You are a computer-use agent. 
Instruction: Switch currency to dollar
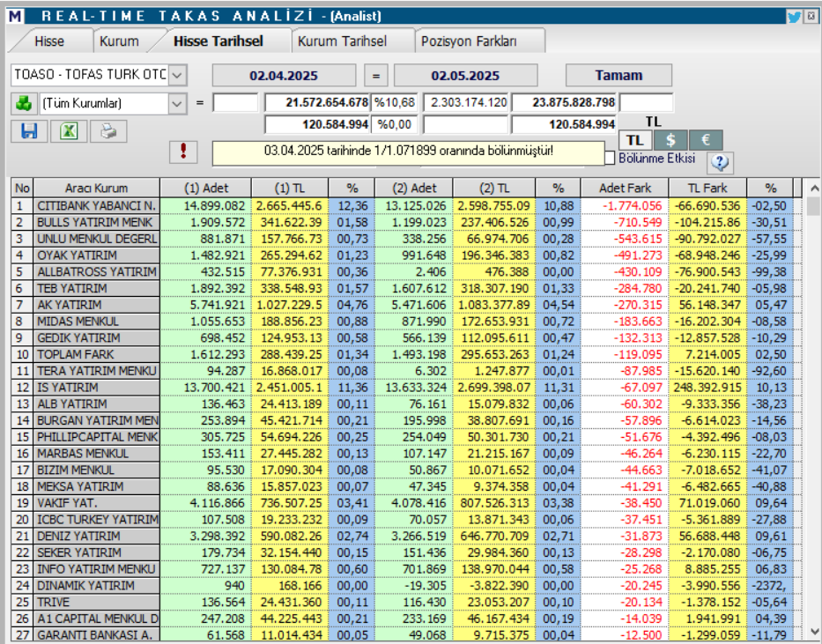[670, 140]
